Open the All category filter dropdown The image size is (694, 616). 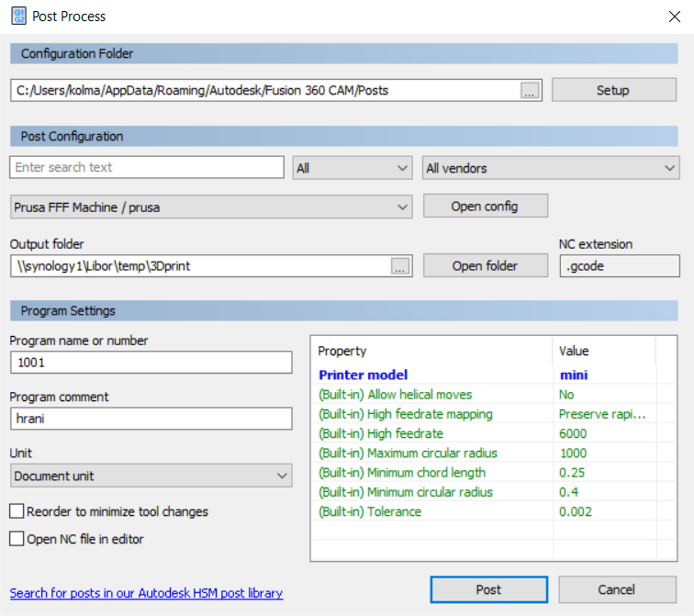pos(353,168)
